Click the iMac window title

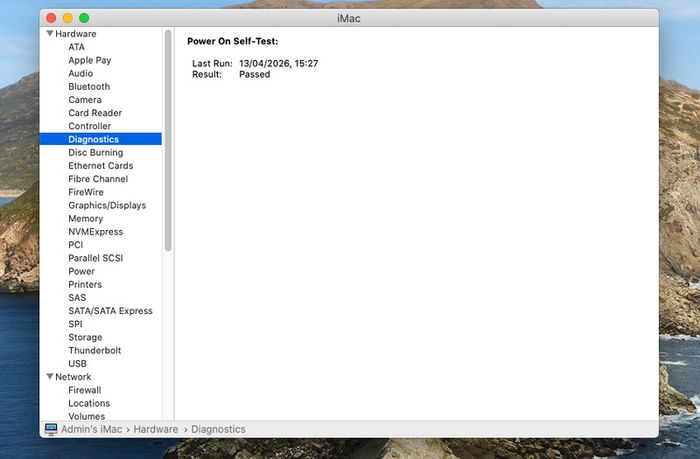click(349, 18)
